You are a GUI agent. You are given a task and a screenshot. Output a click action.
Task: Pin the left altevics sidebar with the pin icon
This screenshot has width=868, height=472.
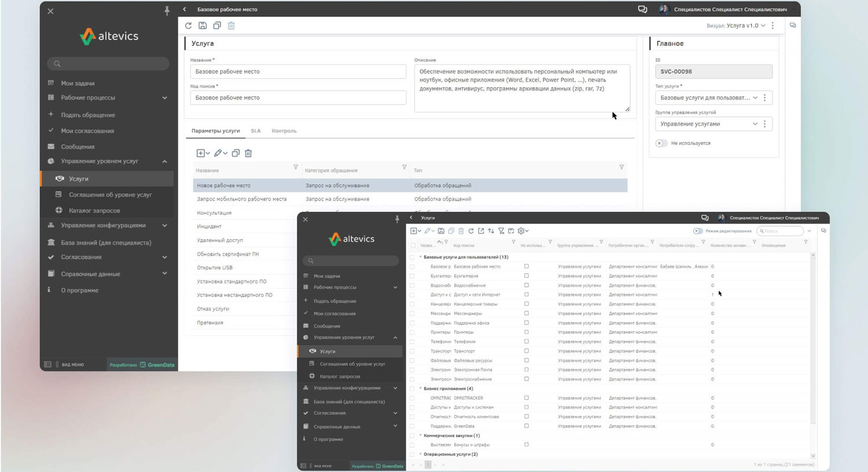click(x=167, y=10)
